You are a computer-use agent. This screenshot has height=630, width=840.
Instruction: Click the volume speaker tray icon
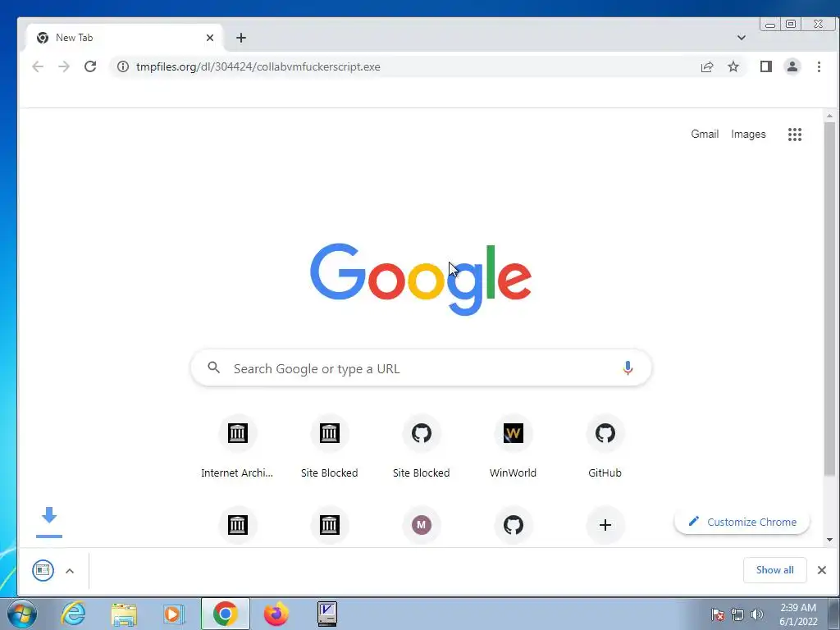(756, 614)
